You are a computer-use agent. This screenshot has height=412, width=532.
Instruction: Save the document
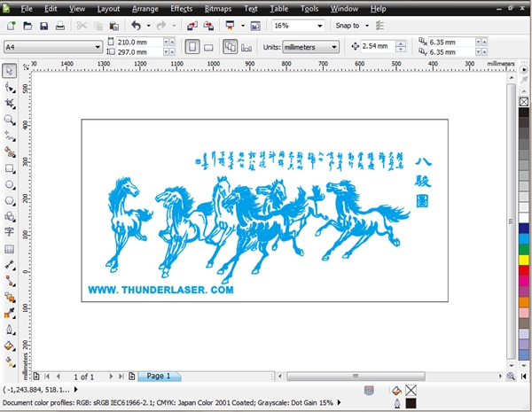point(43,26)
